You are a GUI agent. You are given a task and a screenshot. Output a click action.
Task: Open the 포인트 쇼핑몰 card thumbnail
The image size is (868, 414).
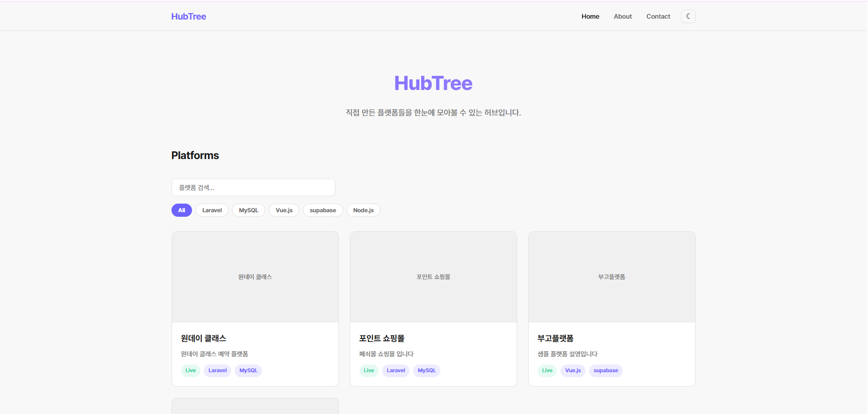433,277
